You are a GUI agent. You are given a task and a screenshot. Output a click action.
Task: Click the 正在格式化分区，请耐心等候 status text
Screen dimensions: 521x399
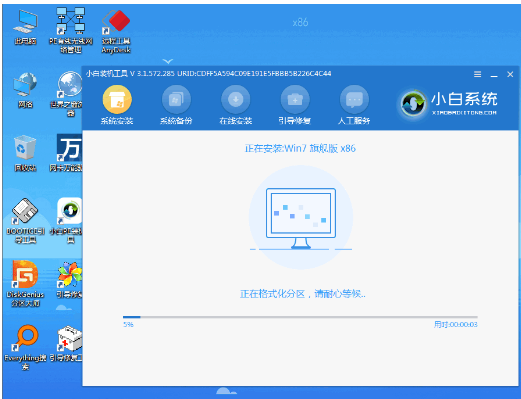pyautogui.click(x=303, y=294)
